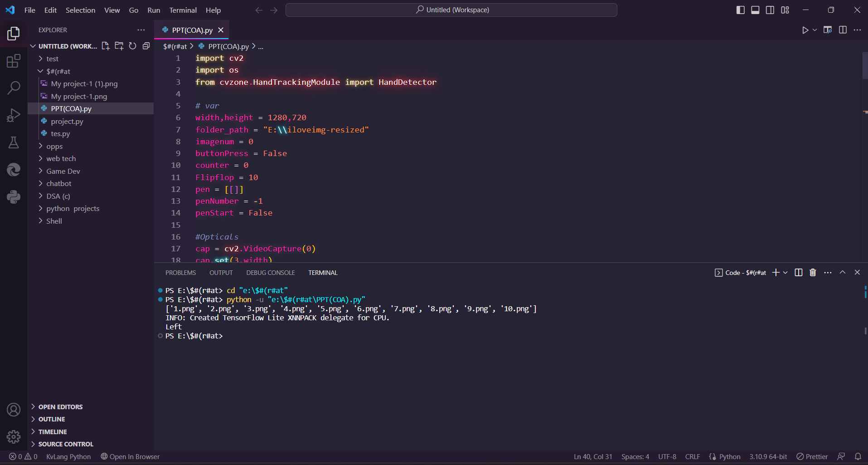Image resolution: width=868 pixels, height=465 pixels.
Task: Select Python interpreter 3.10.9 64-bit
Action: 768,456
